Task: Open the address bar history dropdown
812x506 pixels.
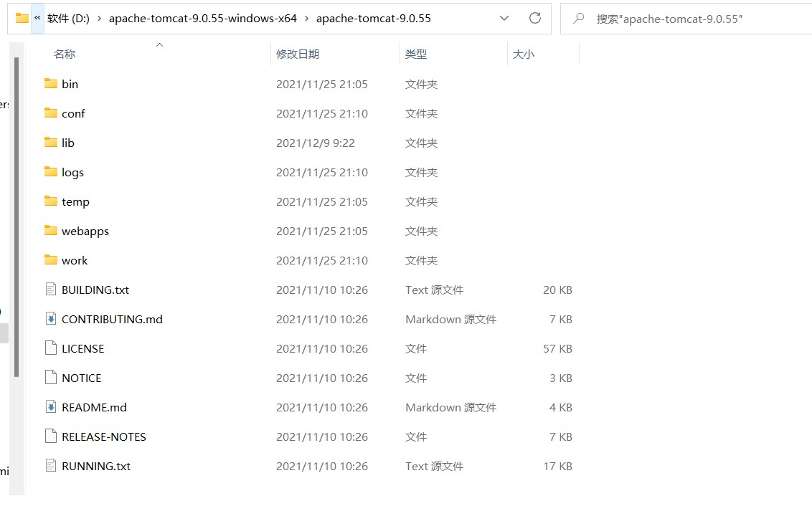Action: point(504,18)
